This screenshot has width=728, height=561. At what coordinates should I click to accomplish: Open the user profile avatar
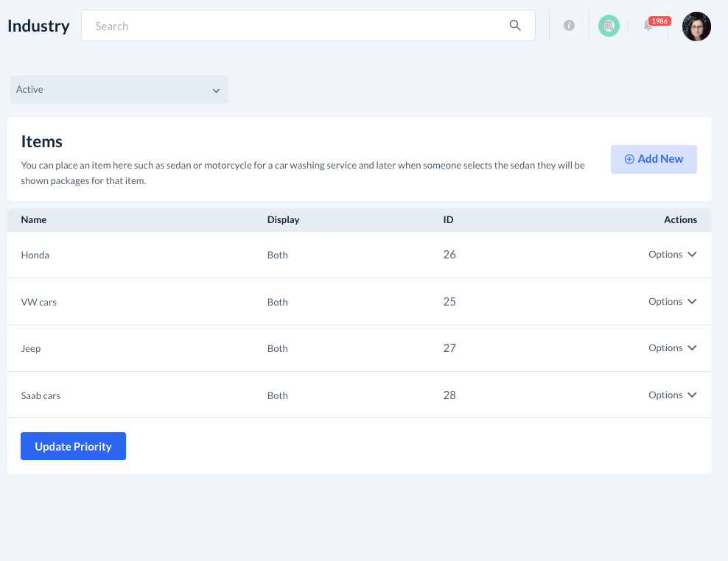tap(696, 27)
